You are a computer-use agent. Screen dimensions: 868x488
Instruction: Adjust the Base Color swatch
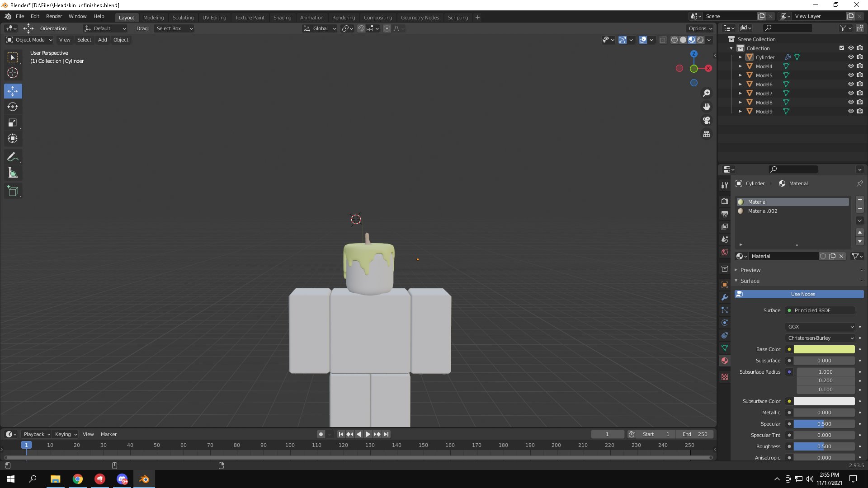pyautogui.click(x=826, y=348)
